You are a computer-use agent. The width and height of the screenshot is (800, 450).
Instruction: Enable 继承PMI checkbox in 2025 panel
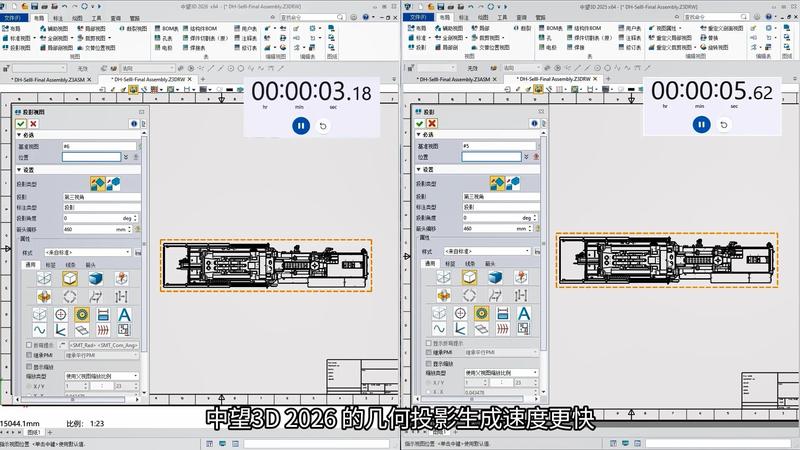(x=429, y=353)
